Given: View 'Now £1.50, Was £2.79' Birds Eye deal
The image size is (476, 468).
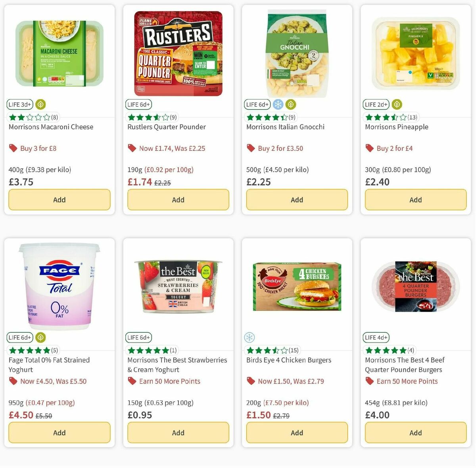Looking at the screenshot, I should [x=292, y=381].
